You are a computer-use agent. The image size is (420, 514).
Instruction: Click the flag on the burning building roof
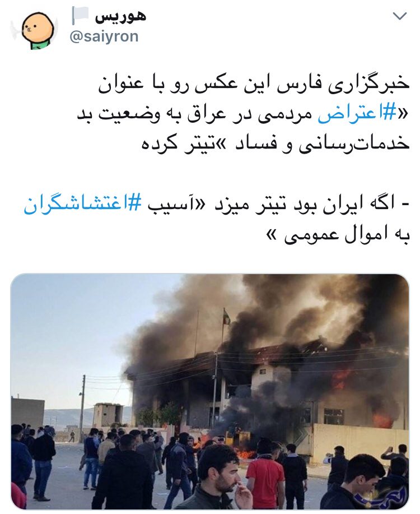[x=227, y=316]
